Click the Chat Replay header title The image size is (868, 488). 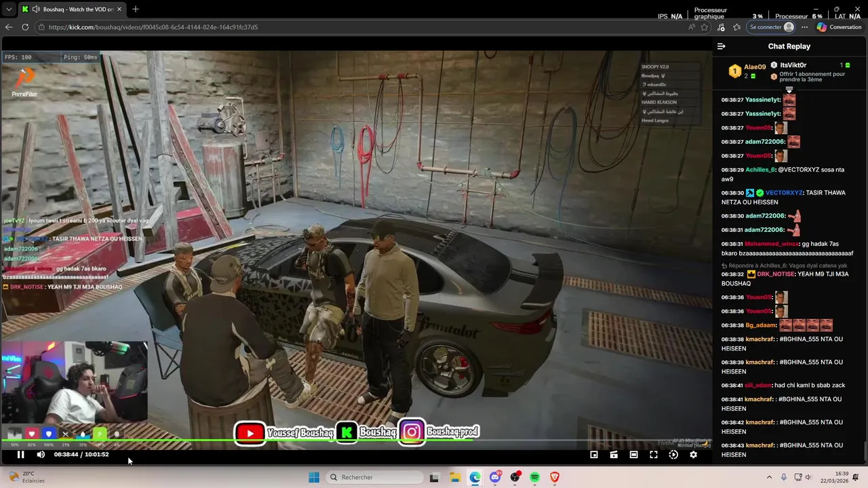(x=789, y=46)
